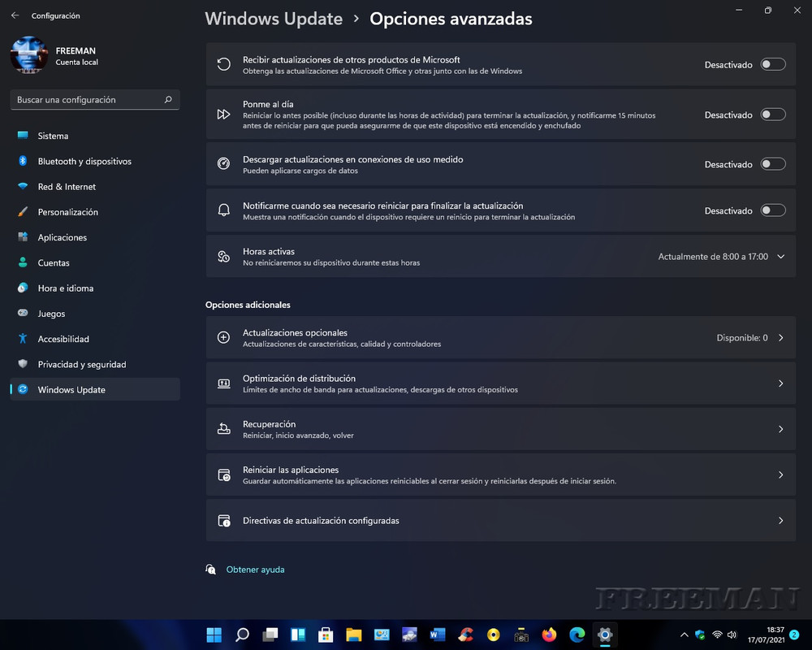Click the Accesibilidad figure icon
The image size is (812, 650).
[x=23, y=339]
